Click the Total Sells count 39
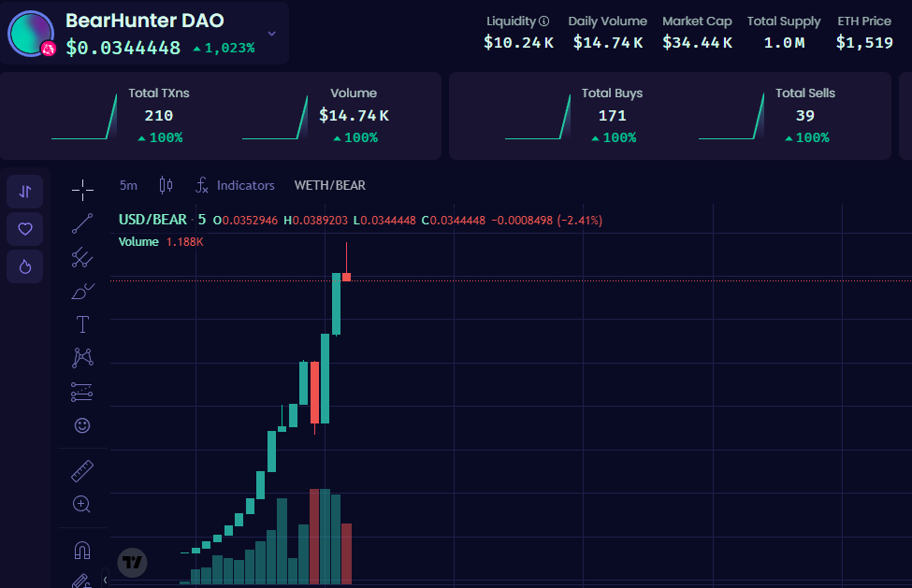912x588 pixels. (x=805, y=116)
